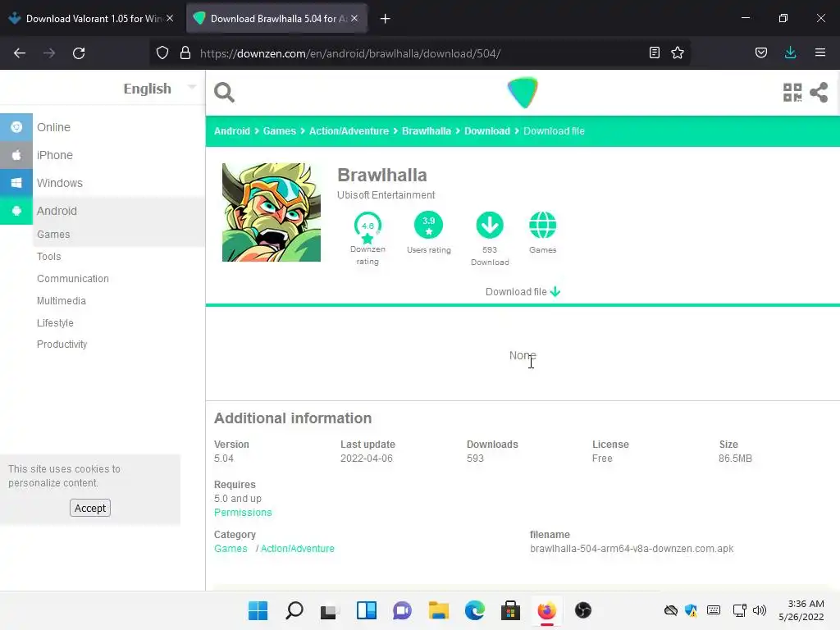Go to Android in breadcrumb

(x=232, y=130)
